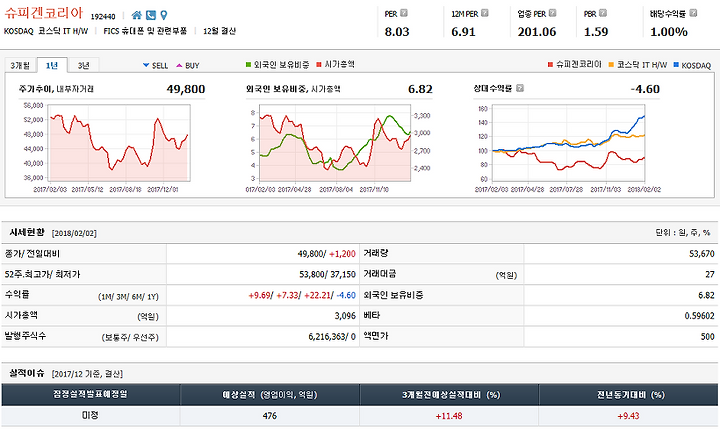The image size is (720, 430).
Task: Click the 6M return value +22.21
Action: [317, 295]
